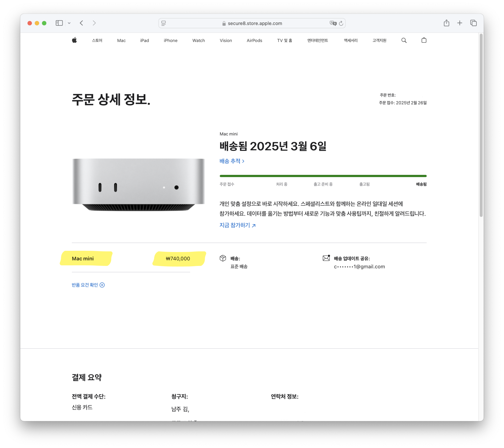The height and width of the screenshot is (448, 504).
Task: Open the search icon
Action: tap(404, 40)
